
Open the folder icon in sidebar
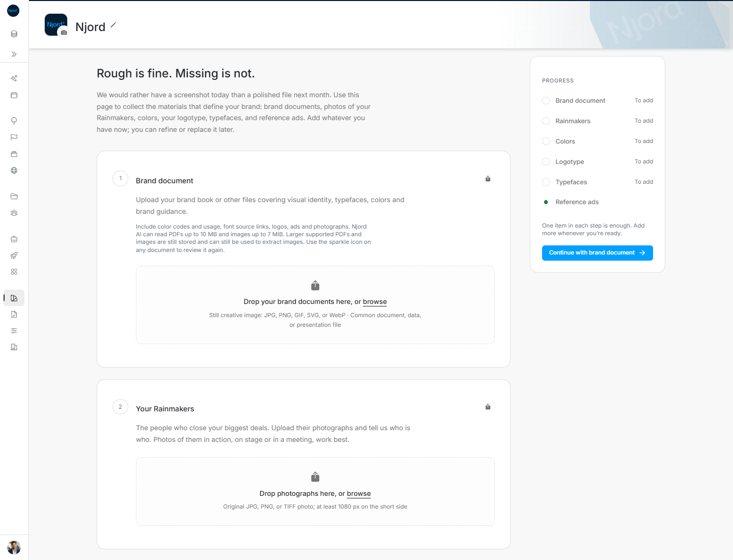pyautogui.click(x=14, y=196)
